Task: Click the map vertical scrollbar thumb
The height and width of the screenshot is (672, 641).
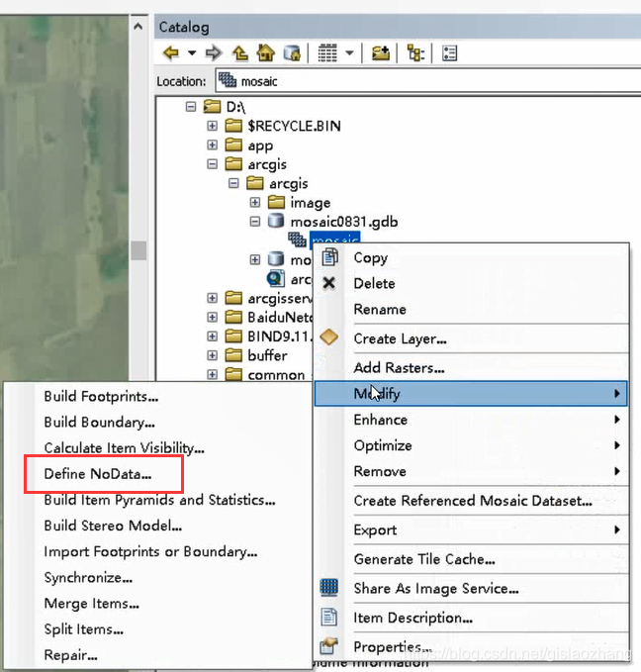Action: 138,250
